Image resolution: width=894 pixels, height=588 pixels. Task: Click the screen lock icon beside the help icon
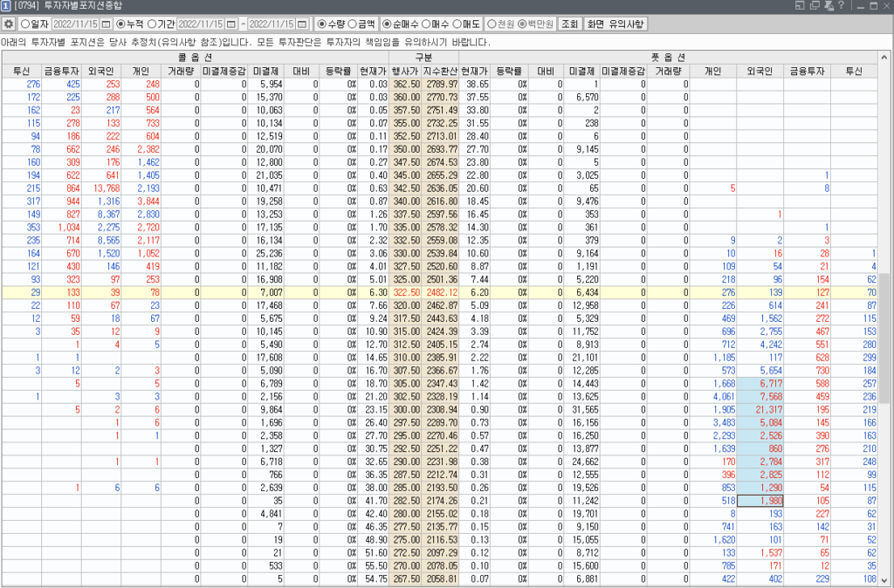(827, 6)
